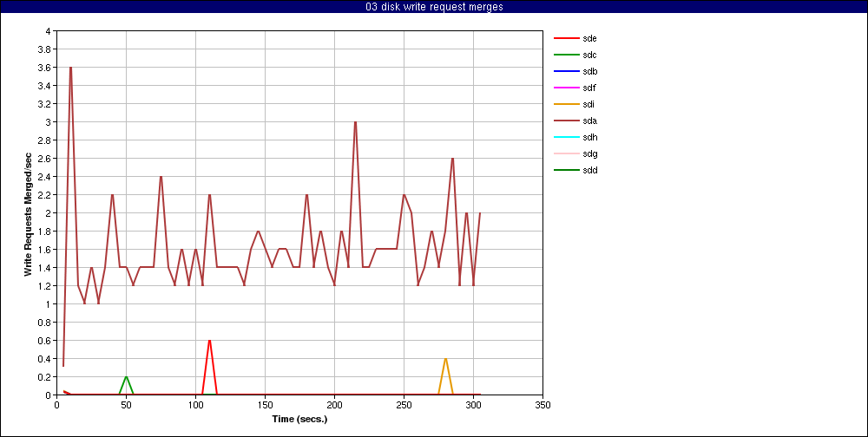This screenshot has width=868, height=437.
Task: Click the y-axis tick label 2.6
Action: click(45, 159)
